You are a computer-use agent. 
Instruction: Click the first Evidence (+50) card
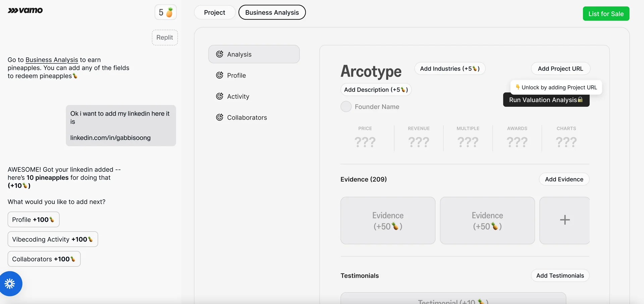(388, 220)
